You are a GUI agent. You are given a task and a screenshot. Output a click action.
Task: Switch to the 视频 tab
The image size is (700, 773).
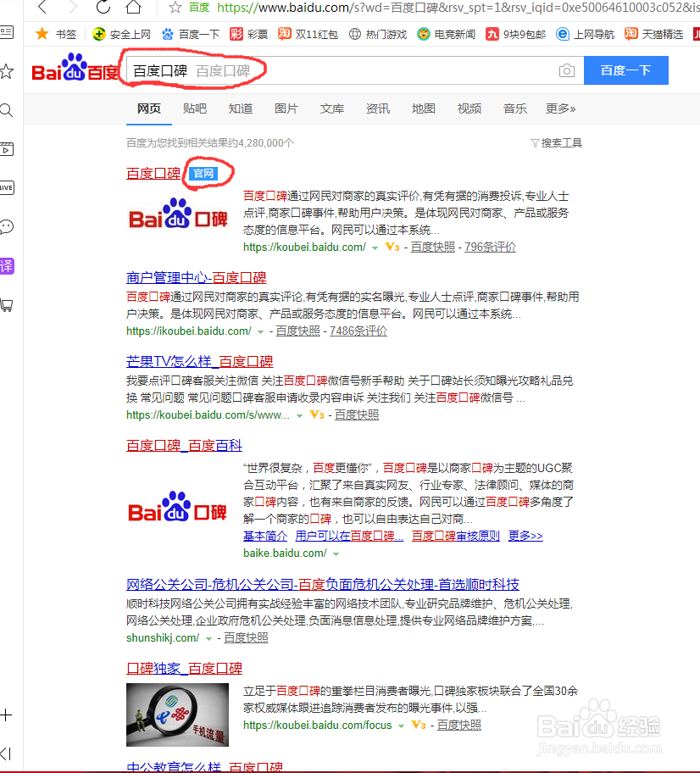click(469, 108)
